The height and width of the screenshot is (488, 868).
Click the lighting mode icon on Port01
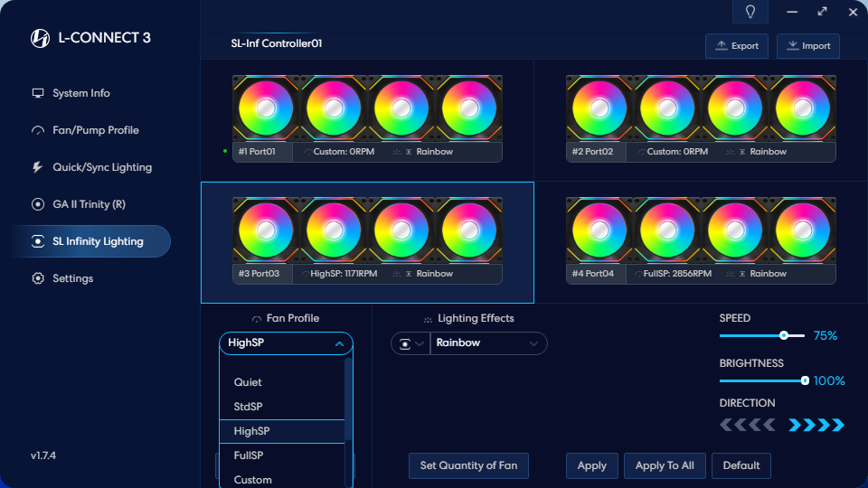coord(409,152)
